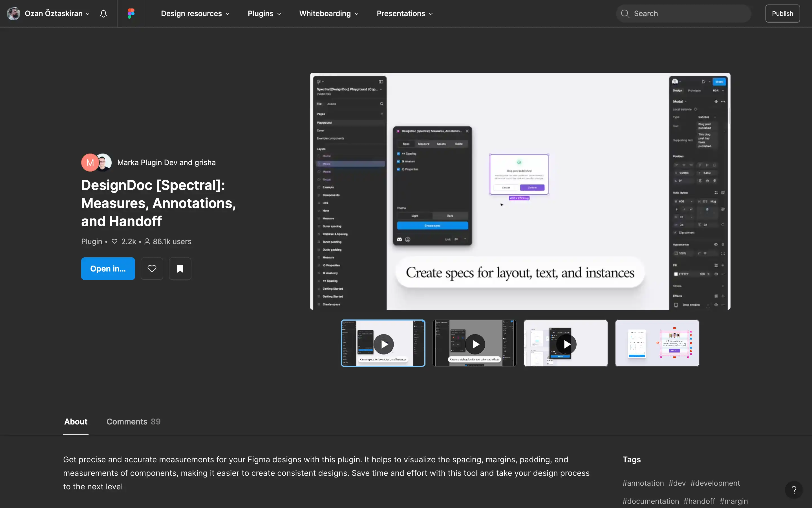
Task: Open Marka Plugin Dev and grisha link
Action: (166, 163)
